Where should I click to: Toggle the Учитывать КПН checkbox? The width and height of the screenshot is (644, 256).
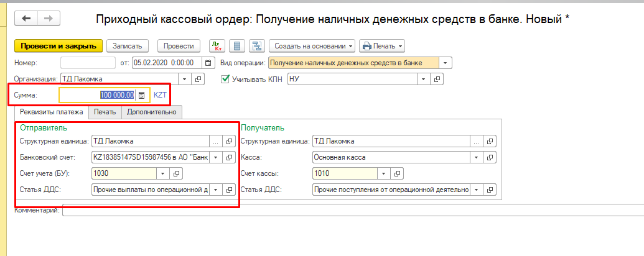[x=226, y=80]
